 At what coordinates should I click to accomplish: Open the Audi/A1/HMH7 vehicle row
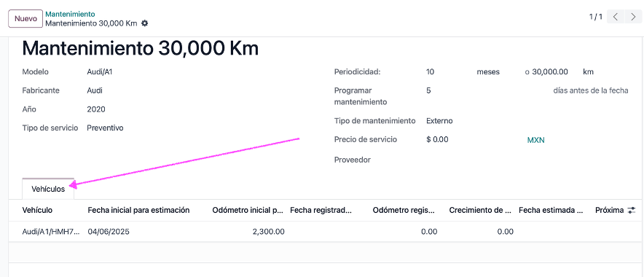(51, 232)
